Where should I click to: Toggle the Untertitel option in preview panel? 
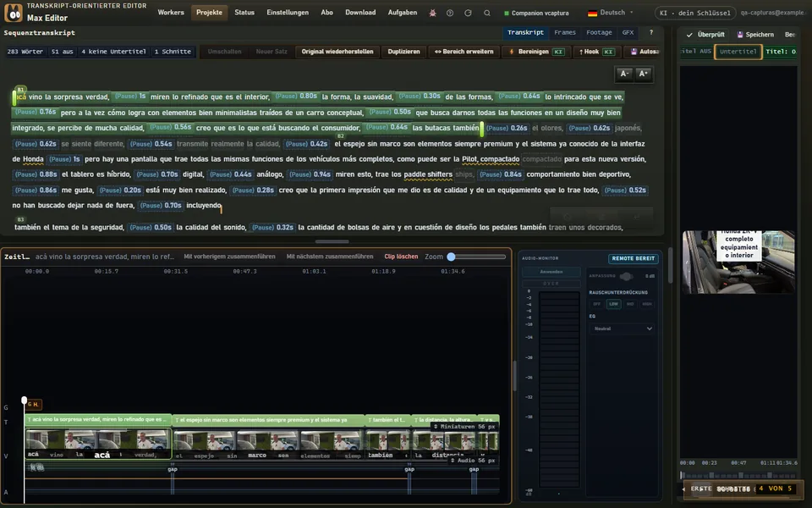pyautogui.click(x=738, y=52)
